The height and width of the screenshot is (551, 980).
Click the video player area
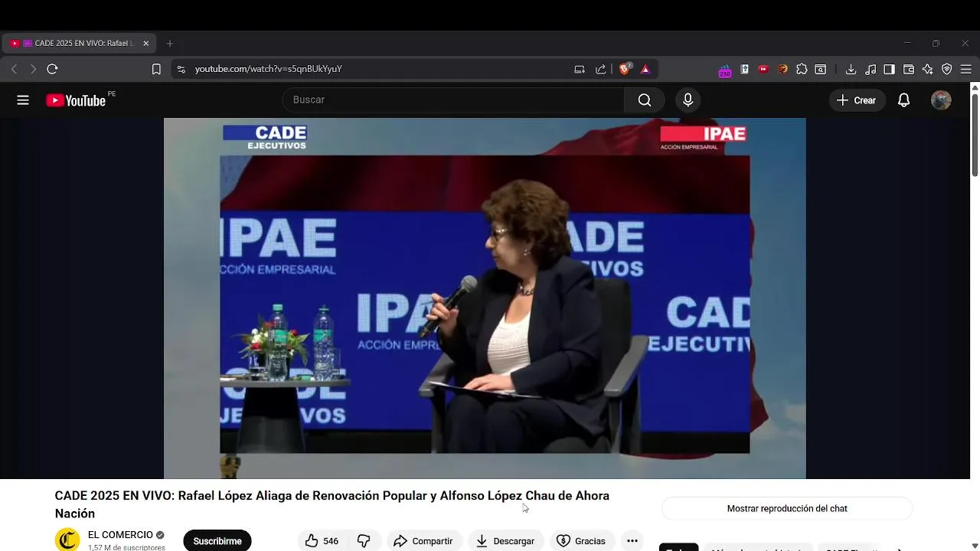click(485, 298)
